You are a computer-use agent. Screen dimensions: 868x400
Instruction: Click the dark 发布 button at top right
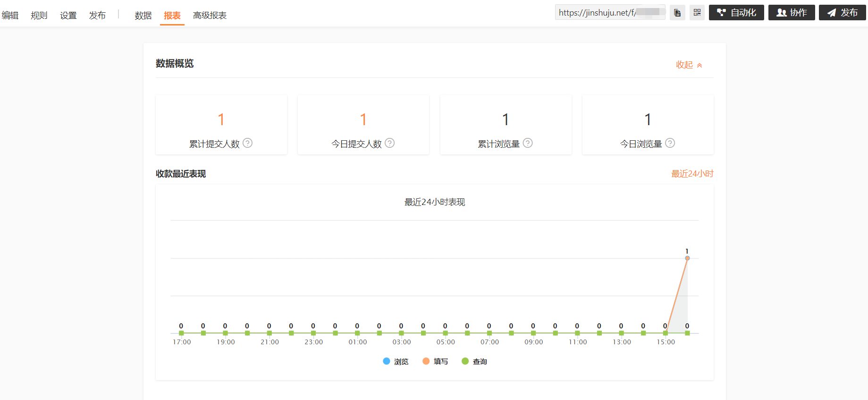[843, 13]
